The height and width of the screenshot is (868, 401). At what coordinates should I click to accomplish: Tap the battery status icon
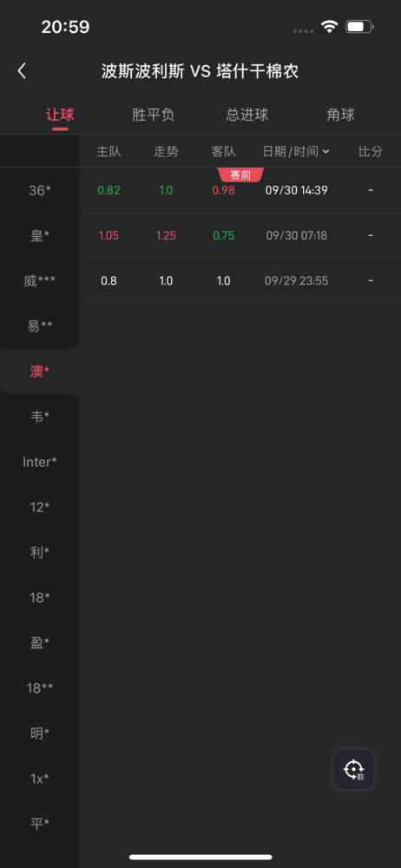(360, 27)
